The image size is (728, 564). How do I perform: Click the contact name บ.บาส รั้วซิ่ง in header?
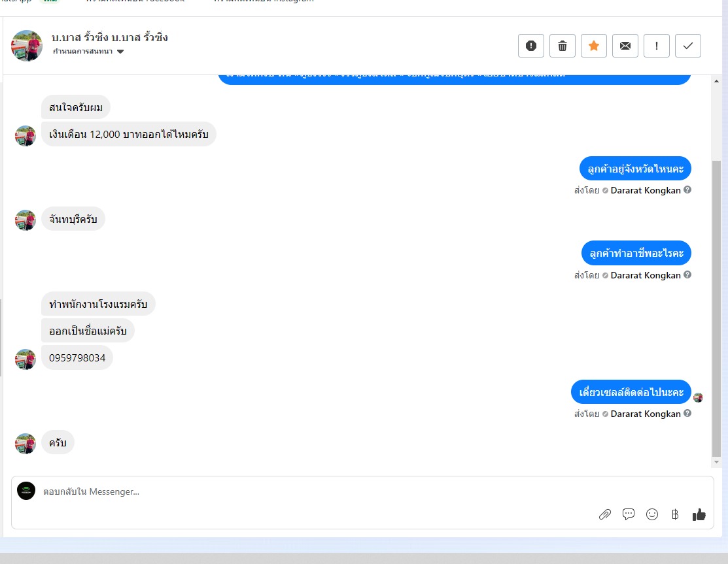coord(110,37)
